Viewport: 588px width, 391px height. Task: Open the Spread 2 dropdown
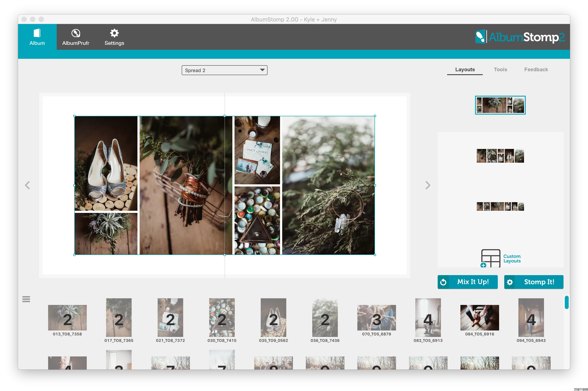pyautogui.click(x=224, y=70)
